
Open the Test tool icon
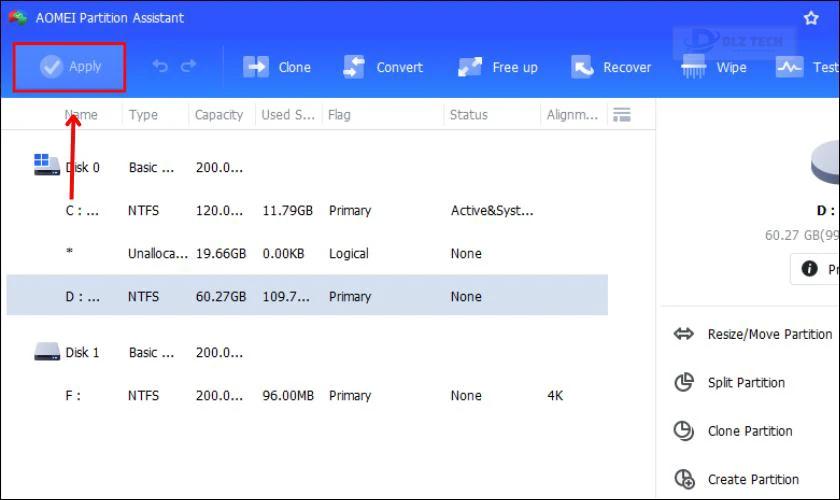[790, 67]
